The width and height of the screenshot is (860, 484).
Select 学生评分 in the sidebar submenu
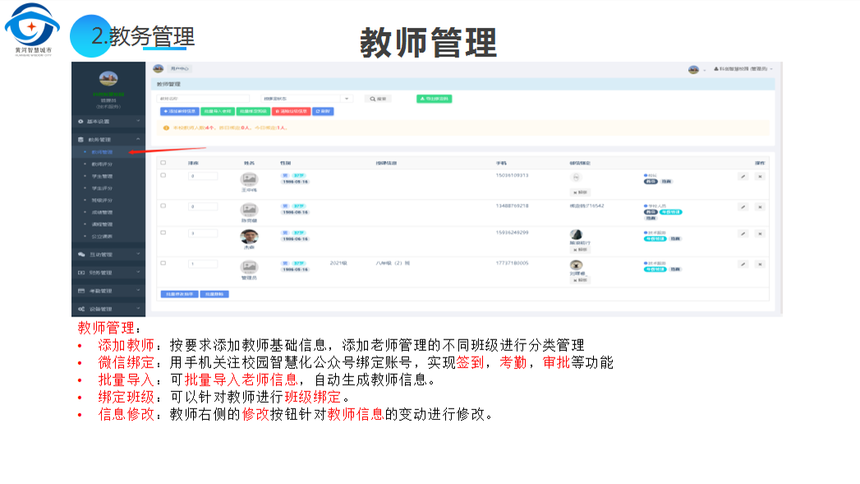(102, 188)
